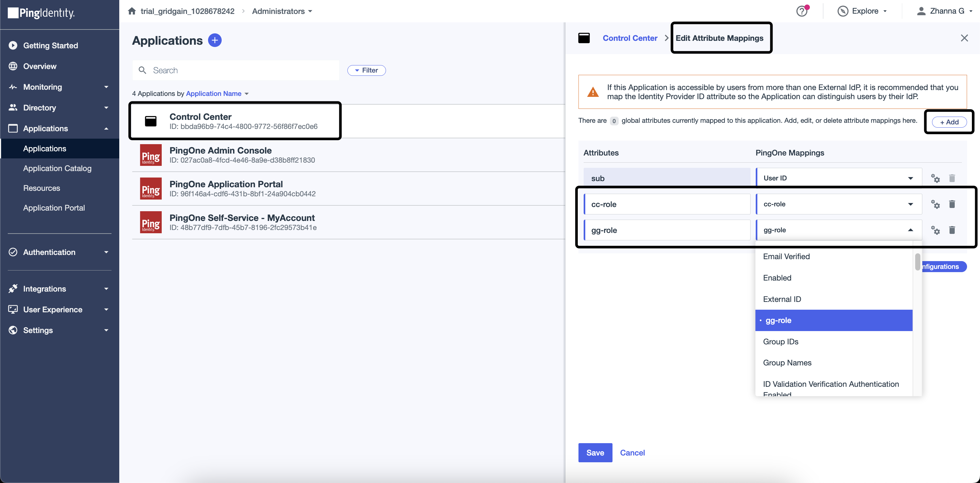Open advanced expression gears for cc-role row
The height and width of the screenshot is (483, 980).
point(935,204)
